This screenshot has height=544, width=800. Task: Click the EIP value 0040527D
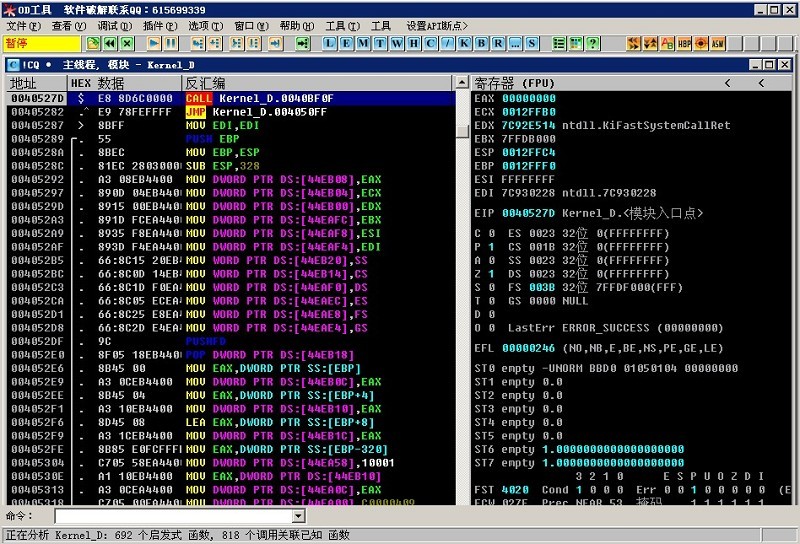(x=529, y=213)
